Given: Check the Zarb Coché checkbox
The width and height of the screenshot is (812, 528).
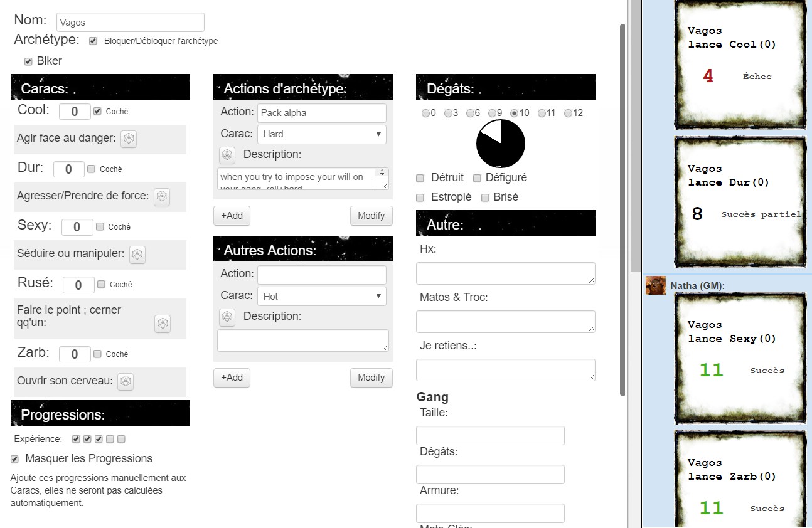Looking at the screenshot, I should tap(97, 354).
